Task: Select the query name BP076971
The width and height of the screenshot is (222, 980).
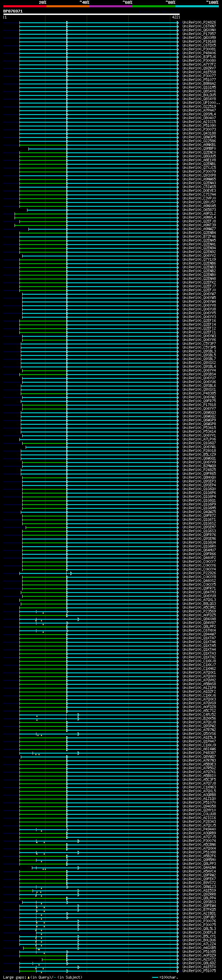Action: [13, 11]
